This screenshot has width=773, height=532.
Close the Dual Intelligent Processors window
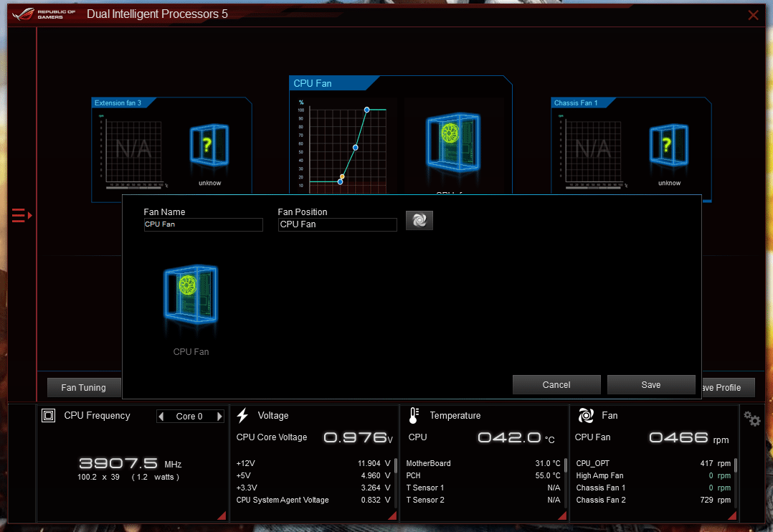pyautogui.click(x=753, y=15)
